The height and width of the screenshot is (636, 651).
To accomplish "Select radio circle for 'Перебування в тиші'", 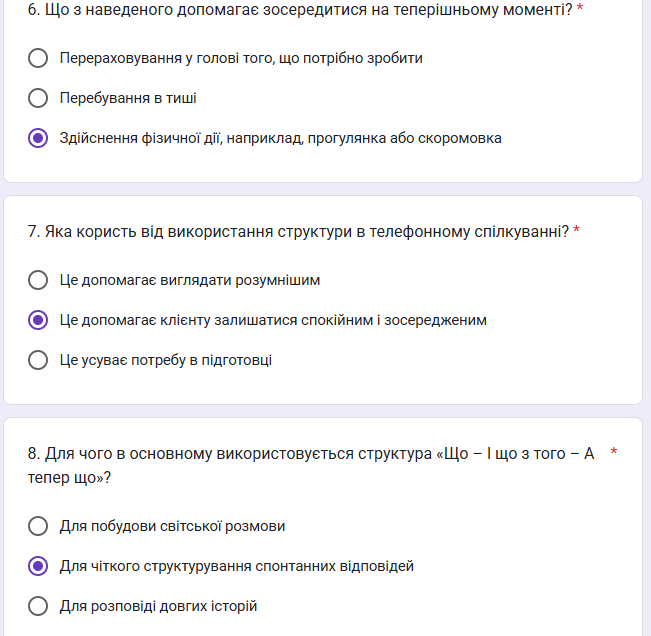I will coord(38,98).
